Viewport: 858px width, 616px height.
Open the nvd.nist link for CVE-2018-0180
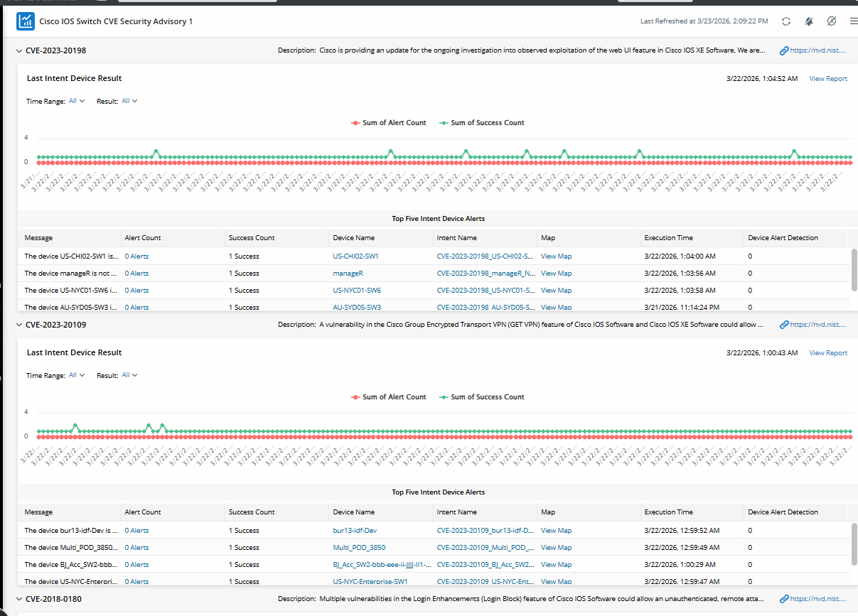click(818, 599)
